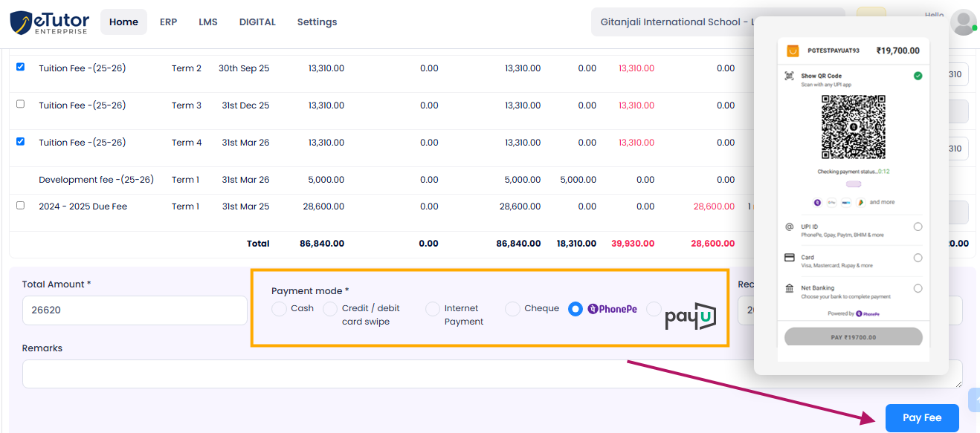This screenshot has width=980, height=433.
Task: Click the QR code scan icon
Action: coord(790,76)
